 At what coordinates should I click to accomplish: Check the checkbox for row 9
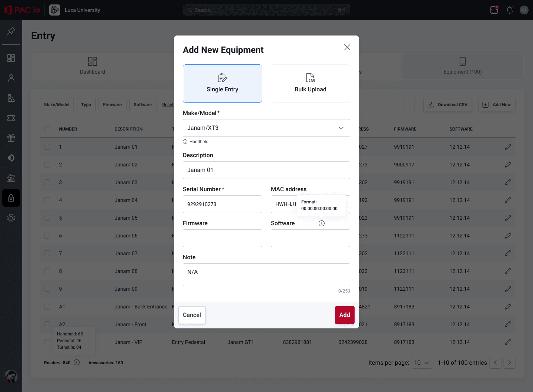[x=47, y=289]
